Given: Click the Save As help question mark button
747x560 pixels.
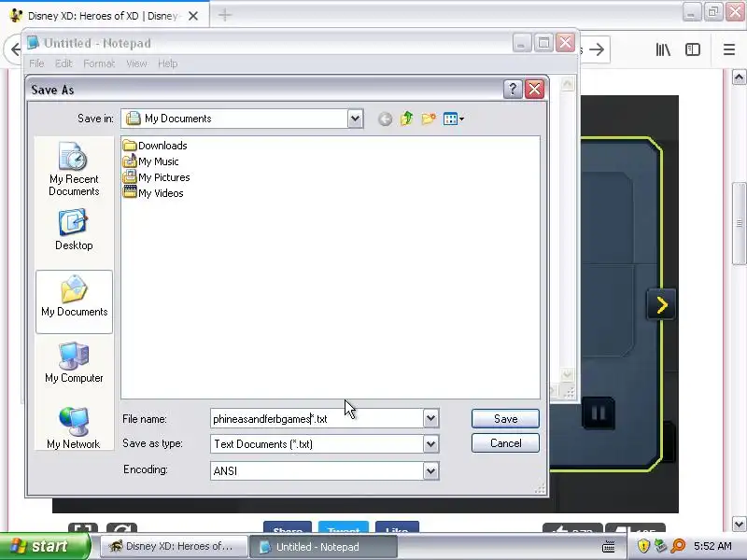Looking at the screenshot, I should pos(513,89).
